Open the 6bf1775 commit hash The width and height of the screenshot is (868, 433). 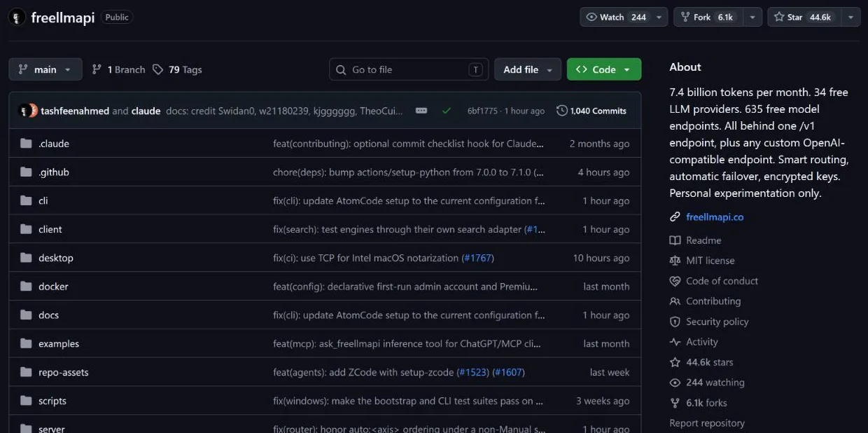point(482,111)
